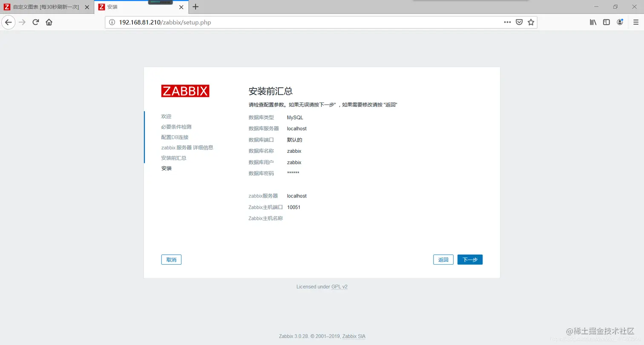Open page actions three-dot menu
644x345 pixels.
pyautogui.click(x=507, y=22)
